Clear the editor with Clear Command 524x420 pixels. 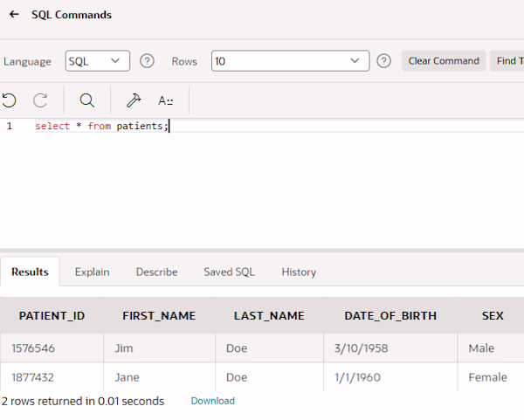coord(444,61)
